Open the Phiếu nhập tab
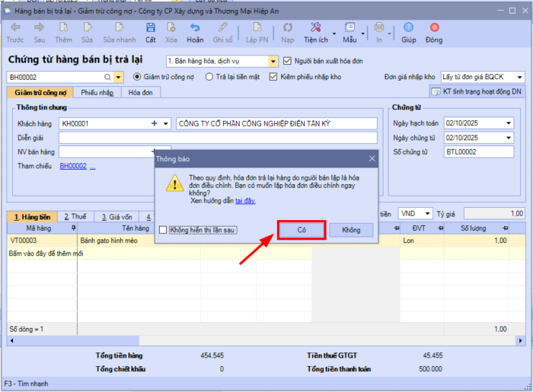This screenshot has height=392, width=533. [x=97, y=92]
